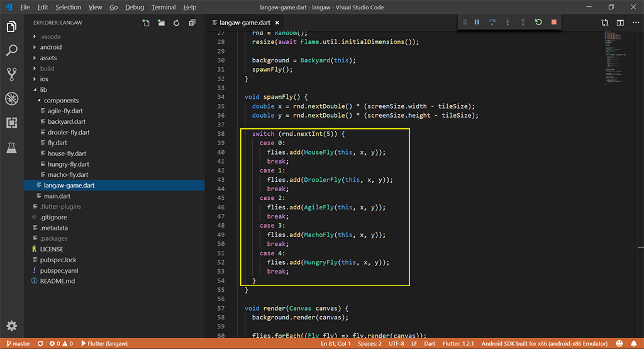This screenshot has height=349, width=644.
Task: Restart debugging with the green icon
Action: click(x=538, y=23)
